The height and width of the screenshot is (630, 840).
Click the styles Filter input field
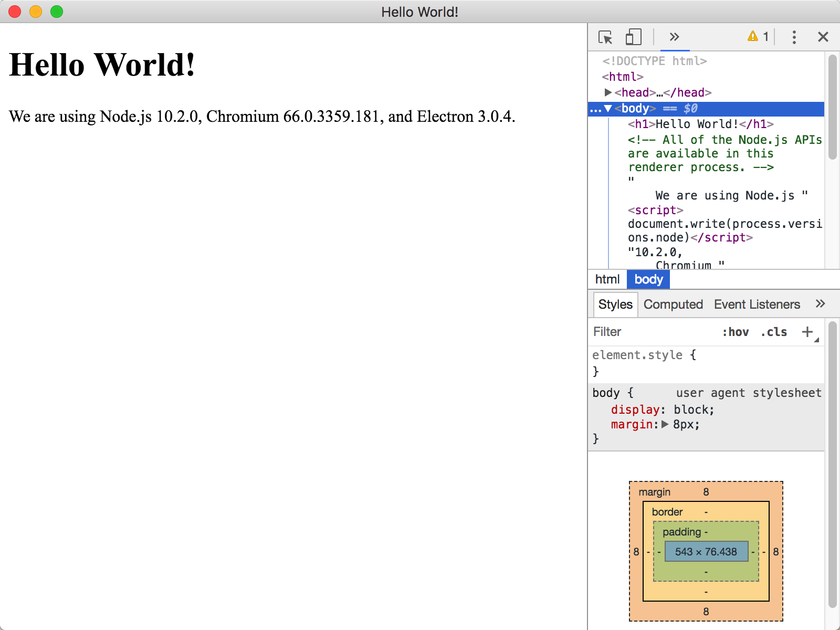(651, 332)
